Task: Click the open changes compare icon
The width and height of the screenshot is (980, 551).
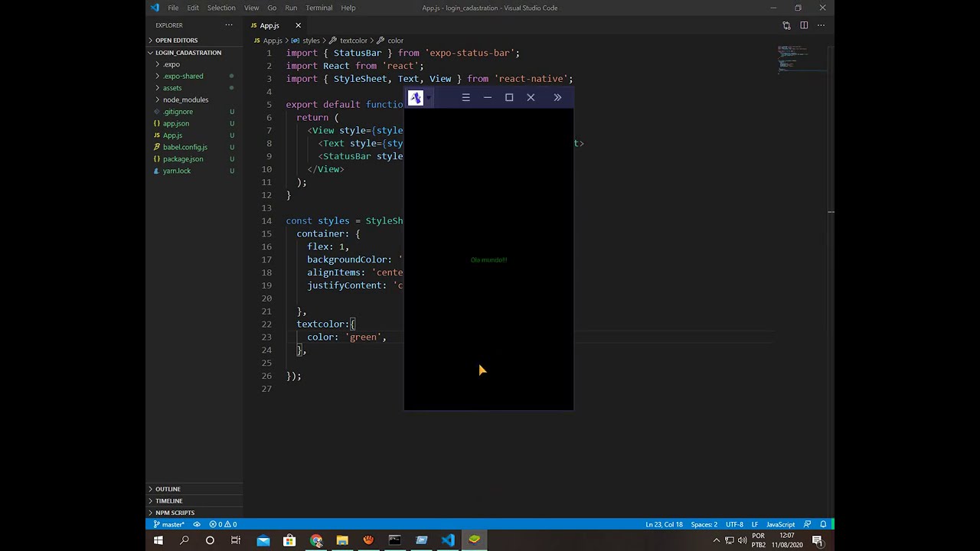Action: click(786, 25)
